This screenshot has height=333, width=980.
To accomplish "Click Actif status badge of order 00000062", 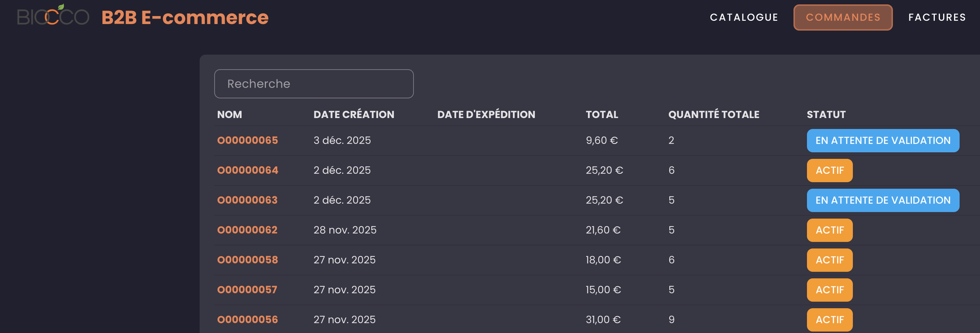I will point(829,230).
